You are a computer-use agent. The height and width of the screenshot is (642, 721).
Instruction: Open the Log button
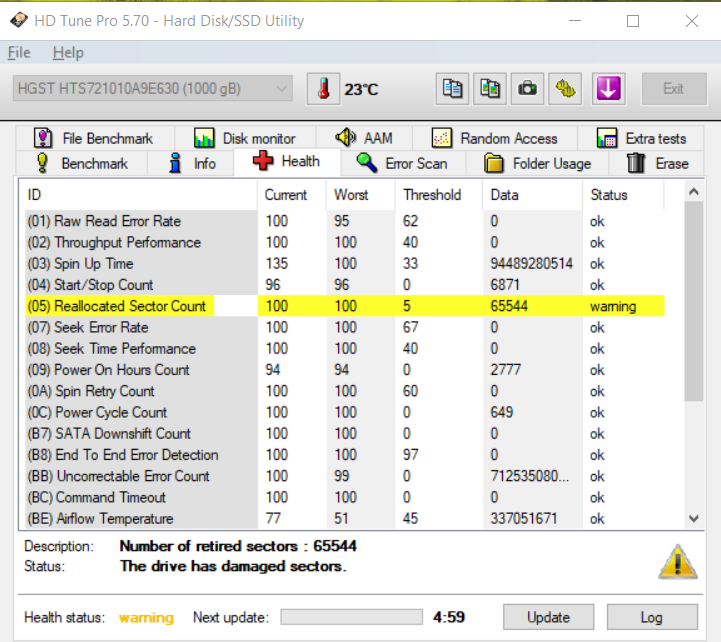[x=652, y=617]
